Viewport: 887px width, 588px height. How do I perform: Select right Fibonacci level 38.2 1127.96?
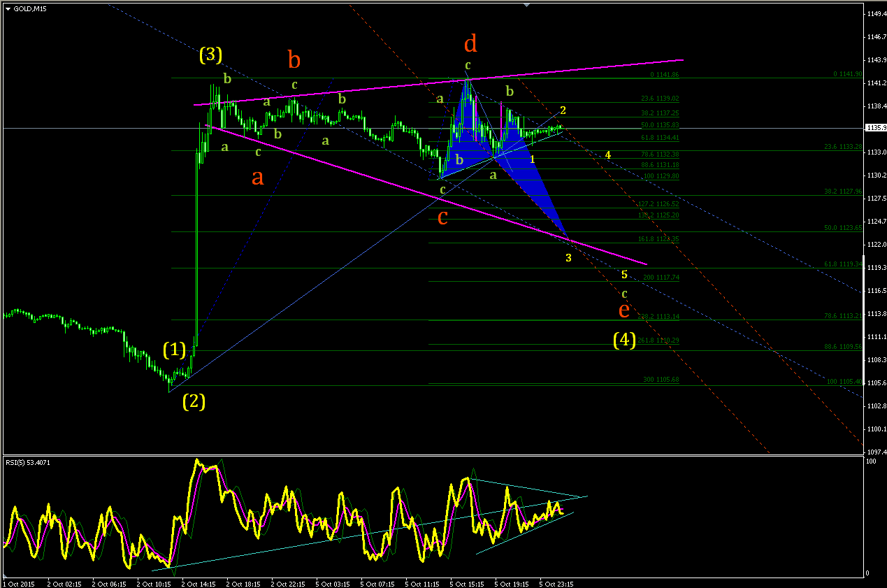(843, 192)
